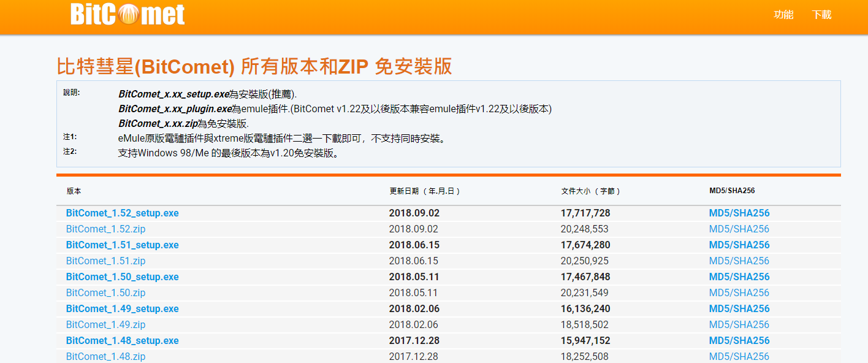Open MD5/SHA256 for BitComet_1.49.zip
This screenshot has height=363, width=868.
[739, 325]
